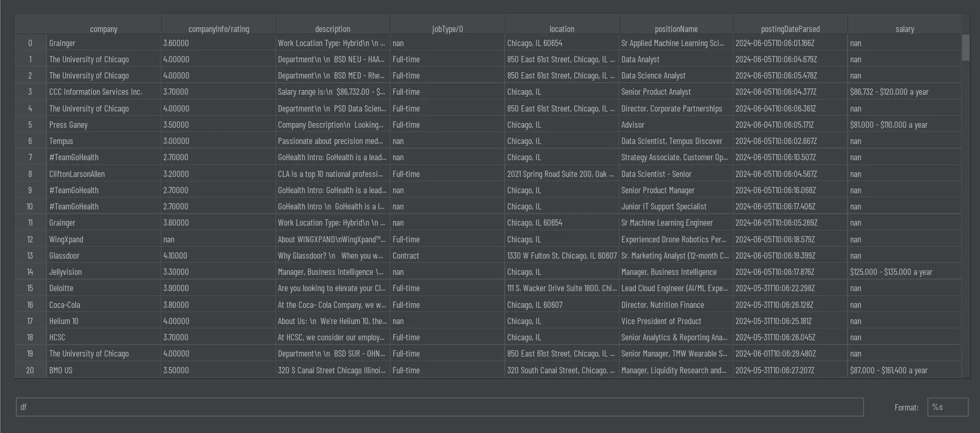Click cell 'Glassdoor' in company column
This screenshot has width=980, height=433.
[104, 256]
